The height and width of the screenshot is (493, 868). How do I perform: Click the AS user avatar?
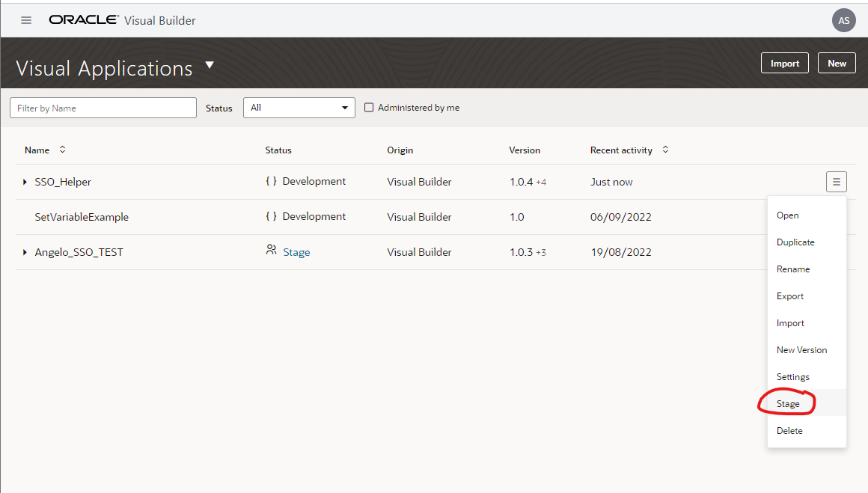[x=843, y=20]
